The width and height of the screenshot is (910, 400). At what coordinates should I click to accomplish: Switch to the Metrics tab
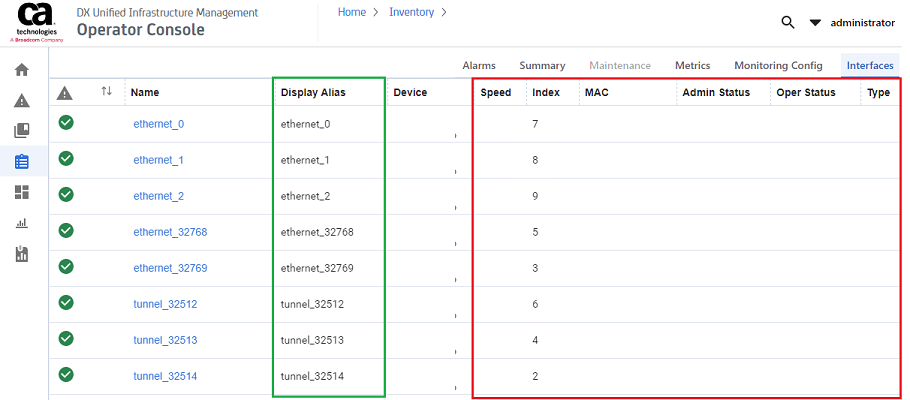(692, 66)
